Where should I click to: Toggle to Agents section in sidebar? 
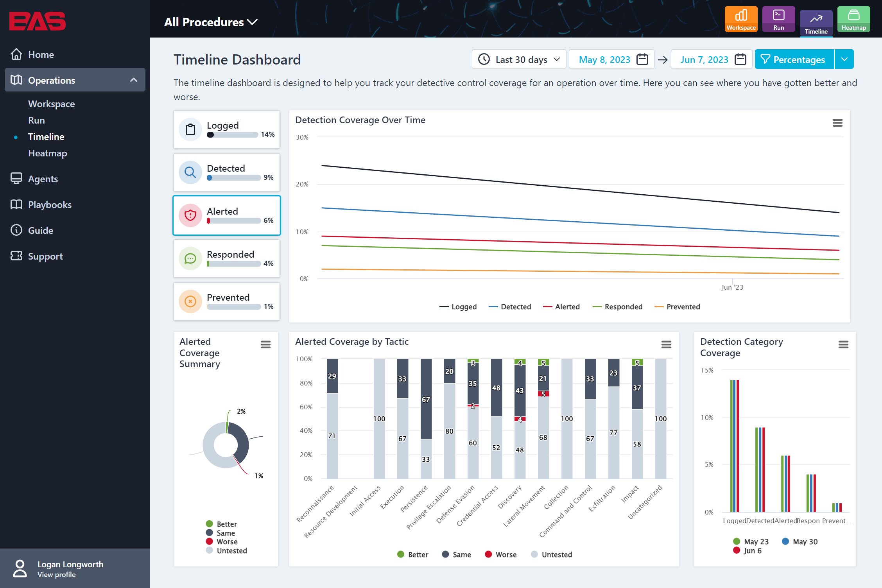tap(42, 178)
